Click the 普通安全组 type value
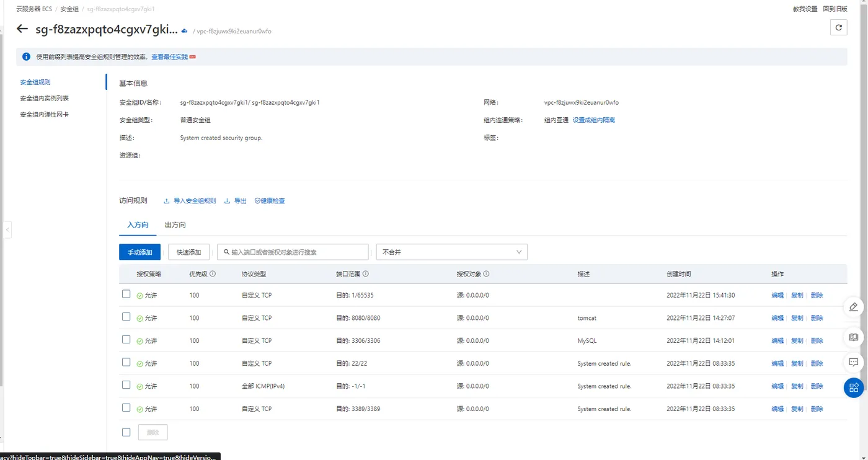This screenshot has height=460, width=868. point(195,120)
